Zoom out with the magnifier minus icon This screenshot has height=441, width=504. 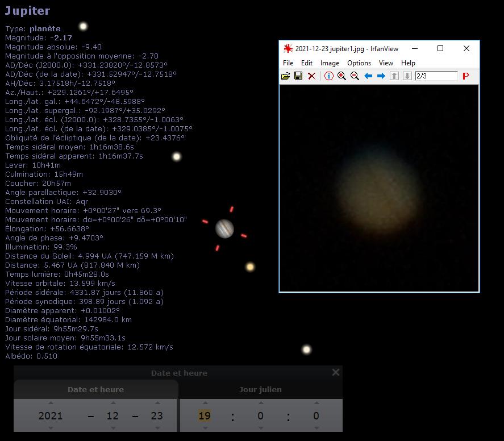click(355, 76)
